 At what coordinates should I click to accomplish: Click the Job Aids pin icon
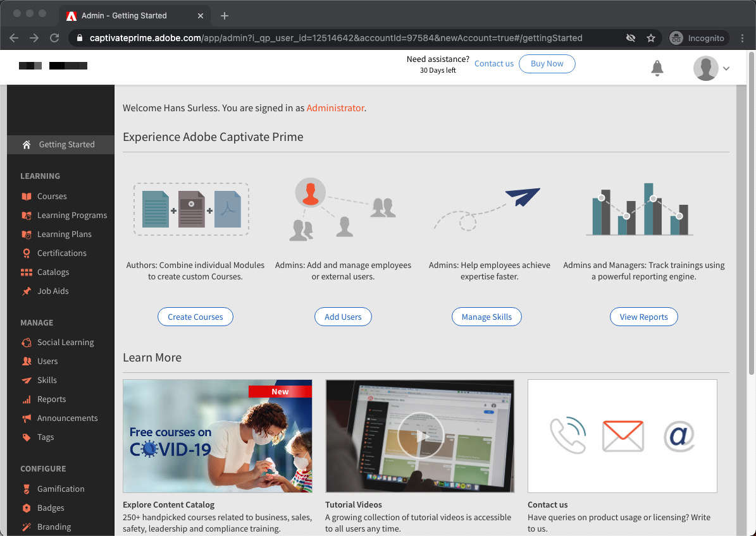pyautogui.click(x=27, y=291)
